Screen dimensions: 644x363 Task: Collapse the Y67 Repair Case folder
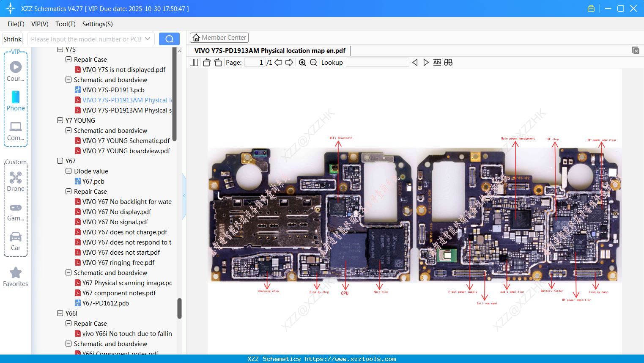69,191
